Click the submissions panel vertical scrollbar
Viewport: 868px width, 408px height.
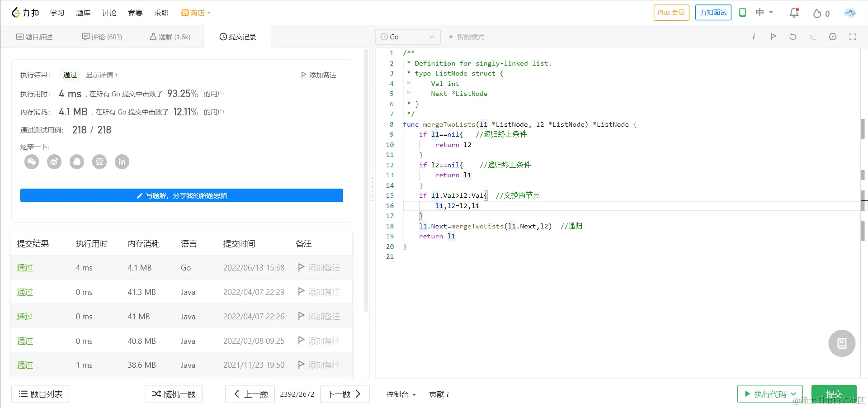tap(366, 181)
